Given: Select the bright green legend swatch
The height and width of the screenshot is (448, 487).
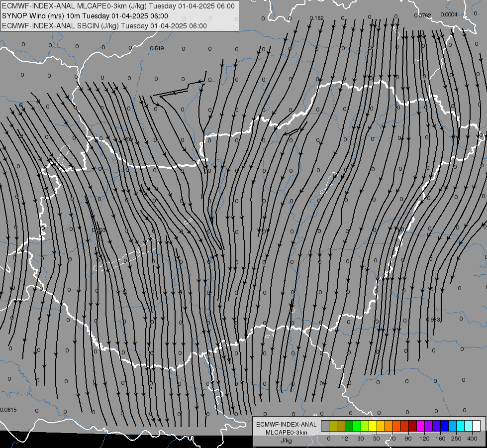Looking at the screenshot, I should pos(357,426).
